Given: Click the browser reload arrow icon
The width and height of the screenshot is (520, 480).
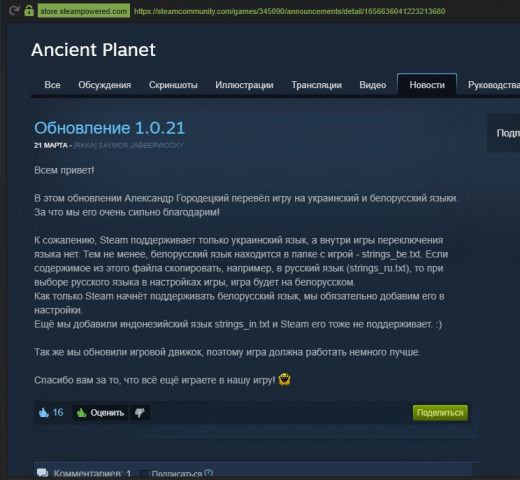Looking at the screenshot, I should tap(14, 11).
